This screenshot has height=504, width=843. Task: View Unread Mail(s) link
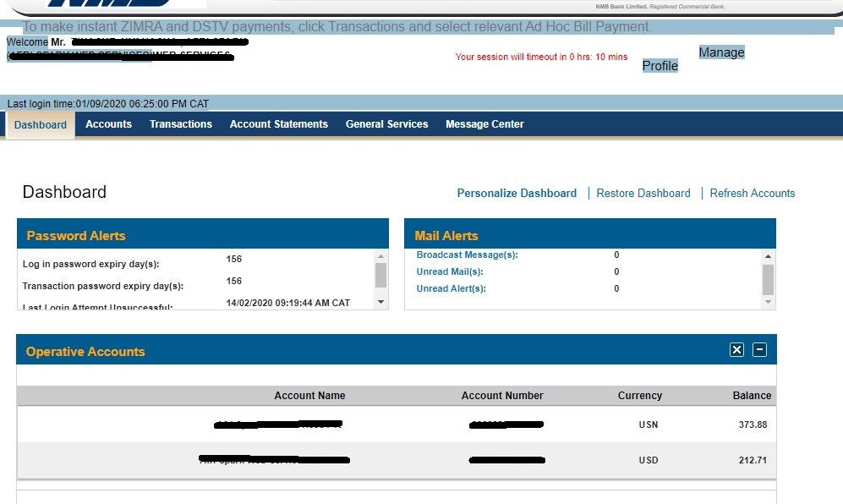(x=450, y=272)
